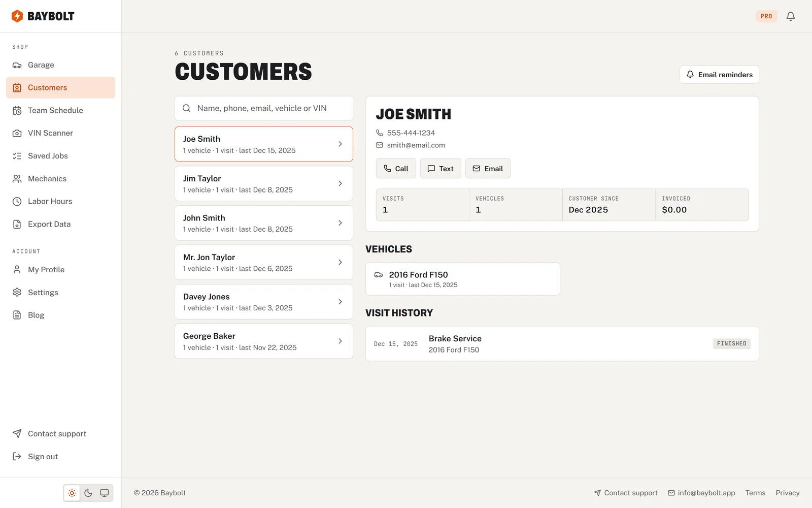Image resolution: width=812 pixels, height=508 pixels.
Task: Click the car icon on 2016 Ford F150 card
Action: [379, 275]
